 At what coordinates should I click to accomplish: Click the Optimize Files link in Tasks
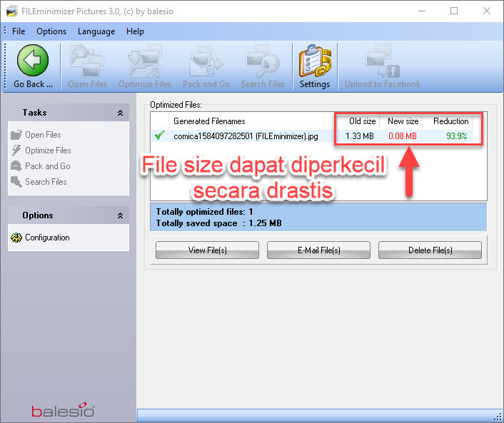pyautogui.click(x=48, y=151)
